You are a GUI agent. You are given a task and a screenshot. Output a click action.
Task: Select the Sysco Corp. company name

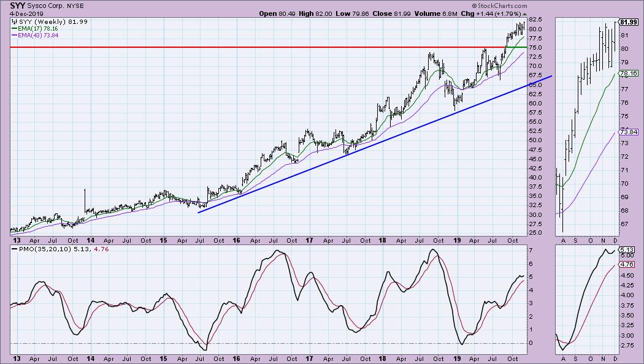click(47, 6)
